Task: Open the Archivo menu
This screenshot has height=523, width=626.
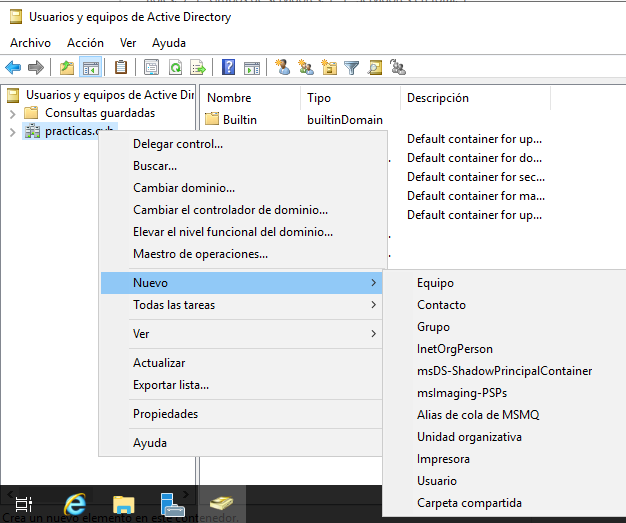Action: coord(30,43)
